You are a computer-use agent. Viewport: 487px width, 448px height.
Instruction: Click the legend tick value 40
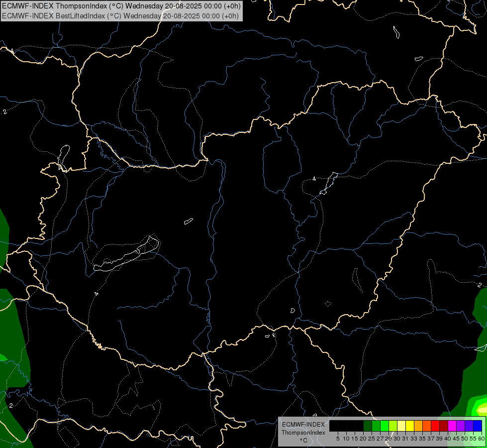click(448, 439)
